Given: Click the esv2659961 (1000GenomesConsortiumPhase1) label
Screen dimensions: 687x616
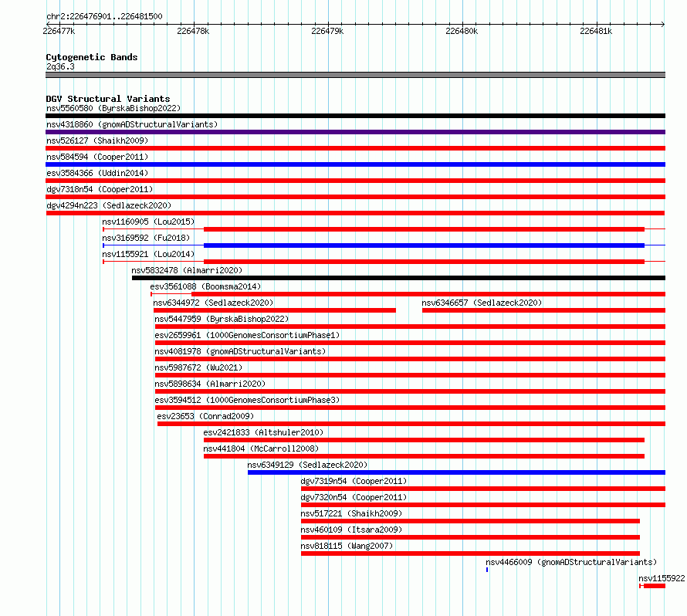Looking at the screenshot, I should click(x=247, y=335).
